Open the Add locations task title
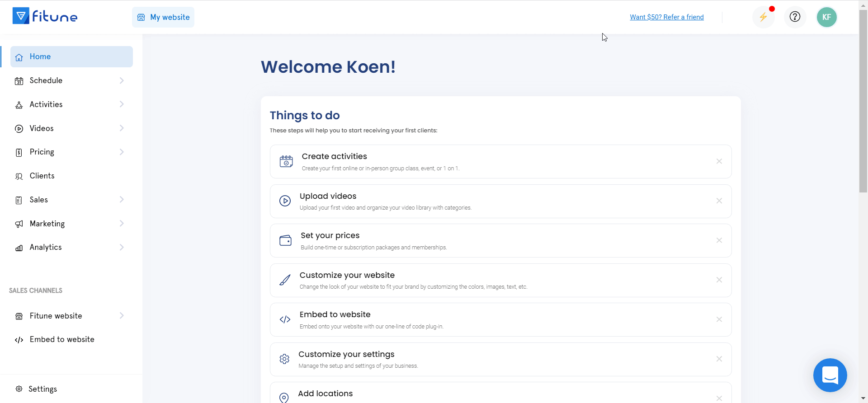Screen dimensions: 868x403 (x=325, y=394)
